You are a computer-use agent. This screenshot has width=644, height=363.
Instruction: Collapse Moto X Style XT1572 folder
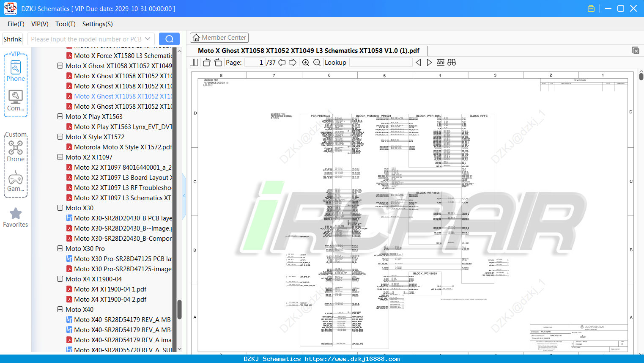(x=60, y=137)
